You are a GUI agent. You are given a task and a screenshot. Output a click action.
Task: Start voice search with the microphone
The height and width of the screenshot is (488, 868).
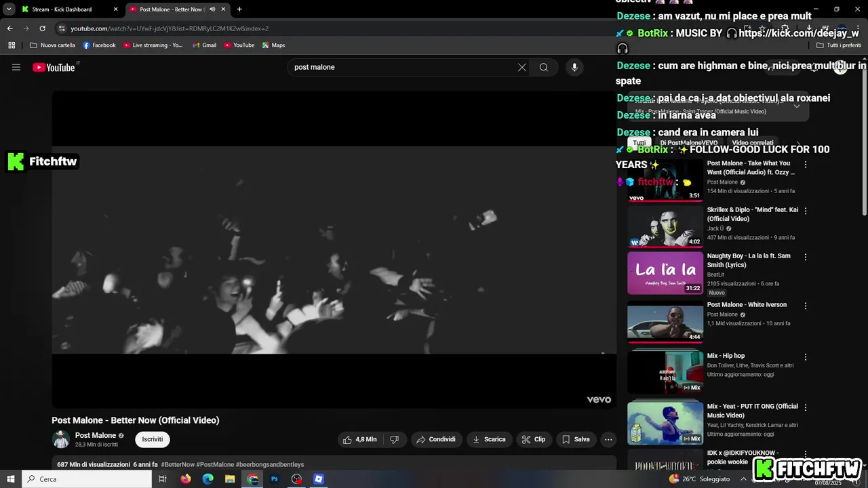[574, 67]
